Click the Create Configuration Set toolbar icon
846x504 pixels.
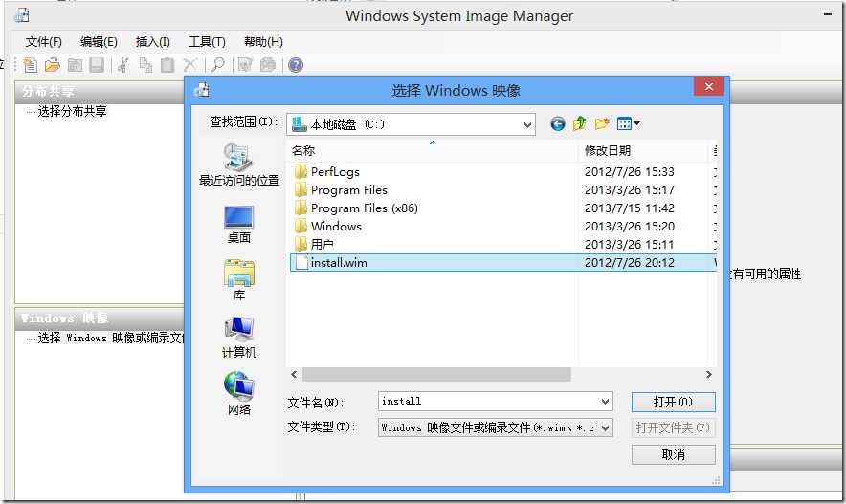(x=268, y=65)
